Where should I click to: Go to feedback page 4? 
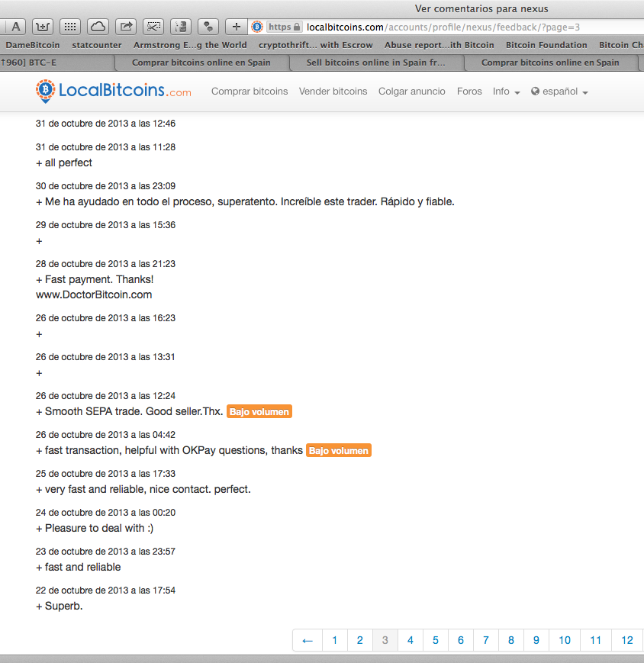(411, 640)
